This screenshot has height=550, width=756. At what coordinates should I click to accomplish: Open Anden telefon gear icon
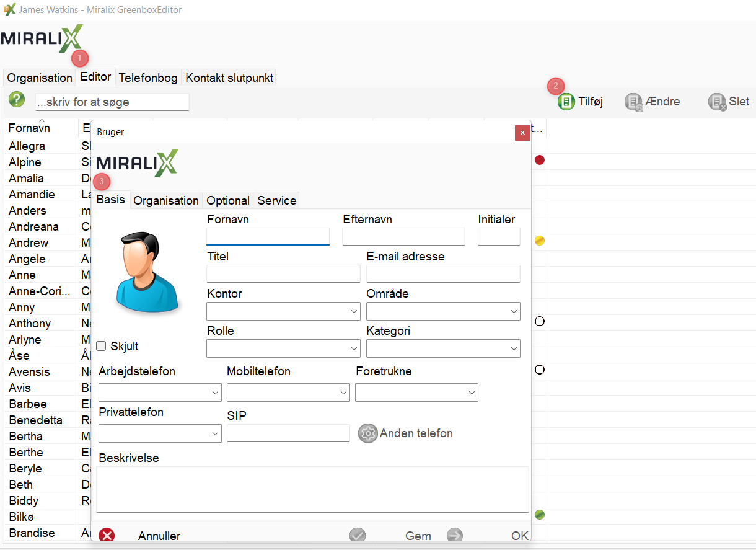click(368, 433)
